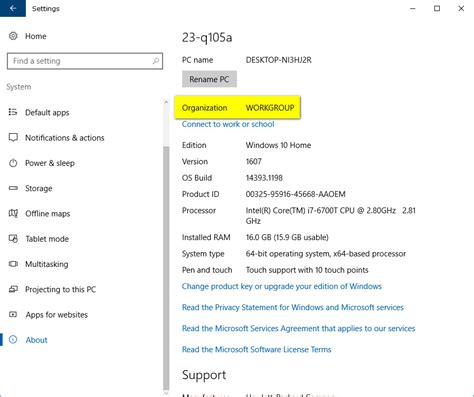Screen dimensions: 474x397
Task: Maximize the Settings window
Action: click(437, 8)
